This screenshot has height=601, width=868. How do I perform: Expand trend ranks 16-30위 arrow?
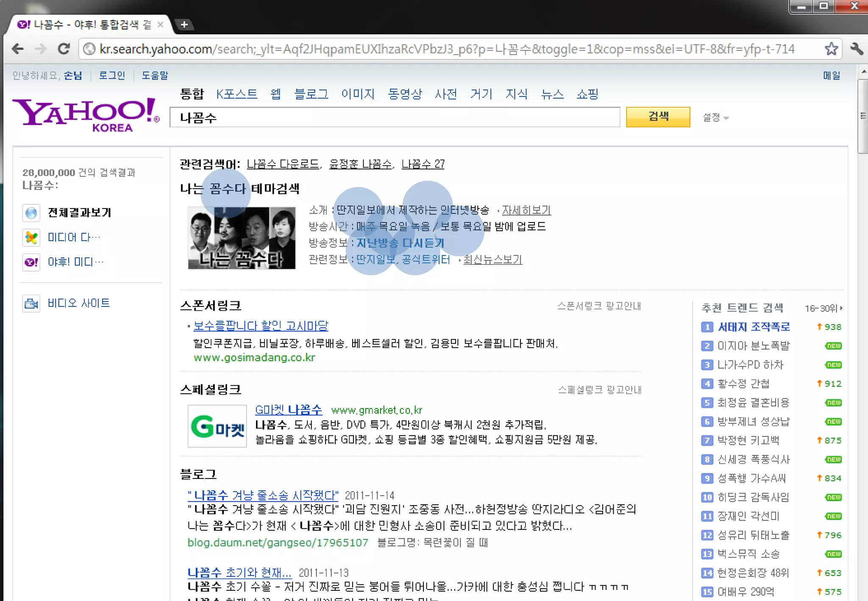(x=841, y=308)
